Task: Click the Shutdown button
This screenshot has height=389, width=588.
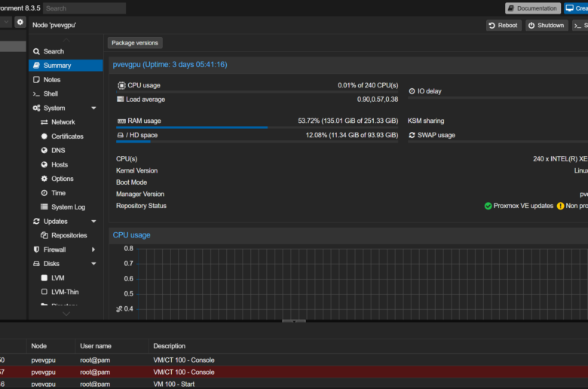Action: pyautogui.click(x=547, y=25)
